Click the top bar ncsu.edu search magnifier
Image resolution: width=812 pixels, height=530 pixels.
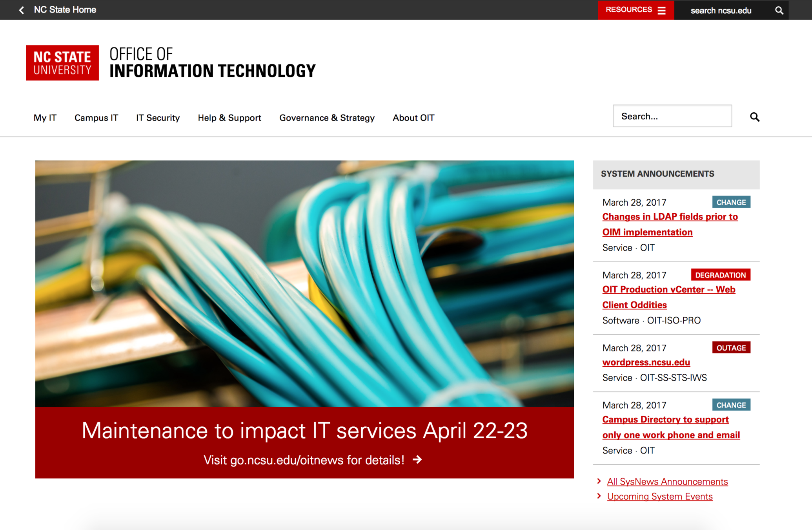[779, 11]
